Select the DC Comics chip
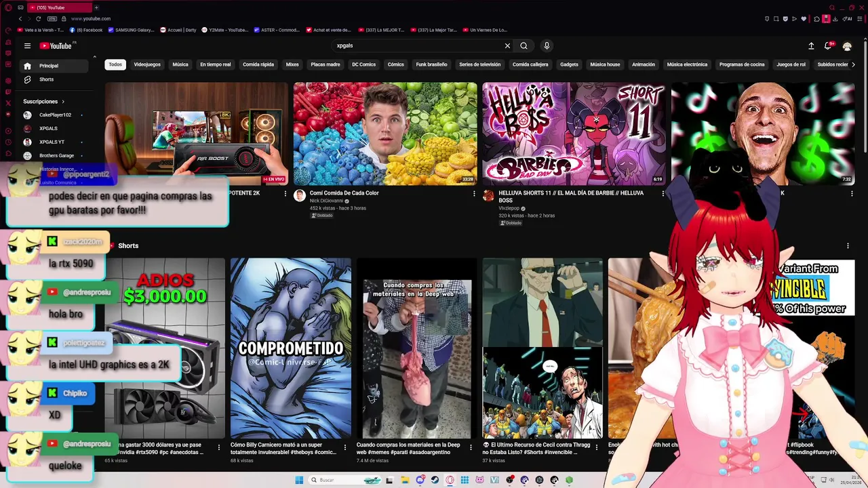 click(363, 64)
